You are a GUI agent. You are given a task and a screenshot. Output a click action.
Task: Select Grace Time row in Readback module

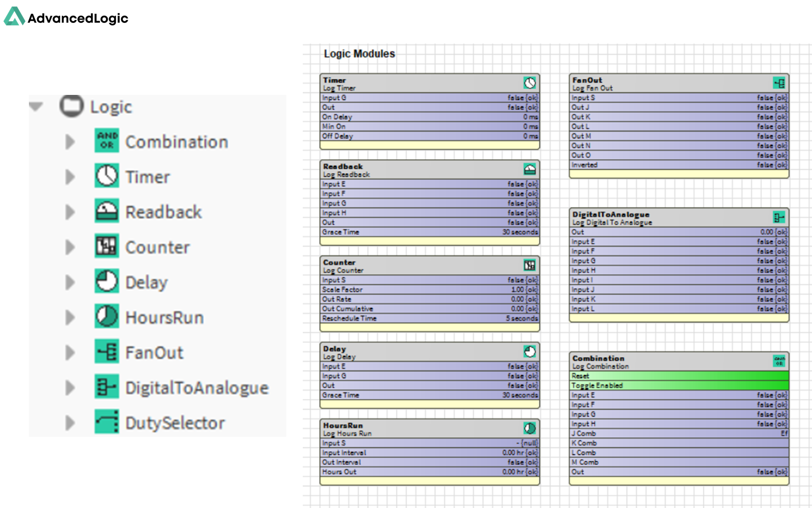[429, 232]
